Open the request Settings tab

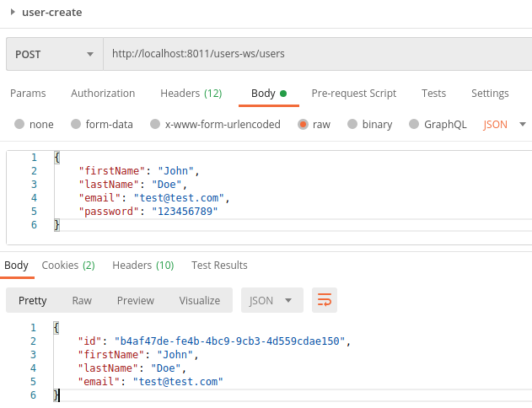[490, 94]
